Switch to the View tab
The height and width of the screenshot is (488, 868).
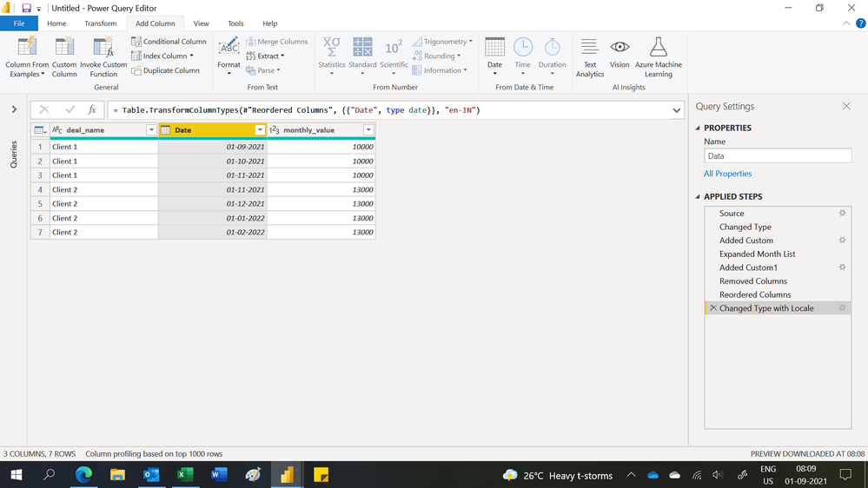(201, 23)
